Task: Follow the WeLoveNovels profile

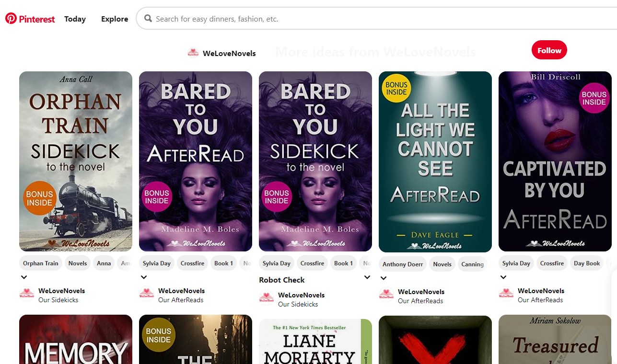Action: click(x=549, y=50)
